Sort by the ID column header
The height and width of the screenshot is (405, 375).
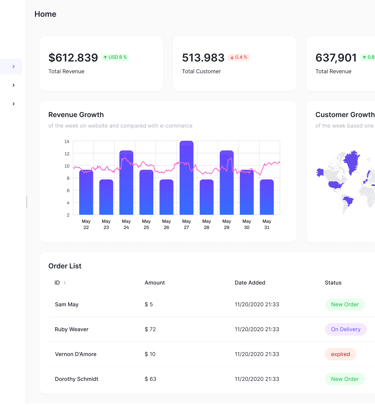57,283
